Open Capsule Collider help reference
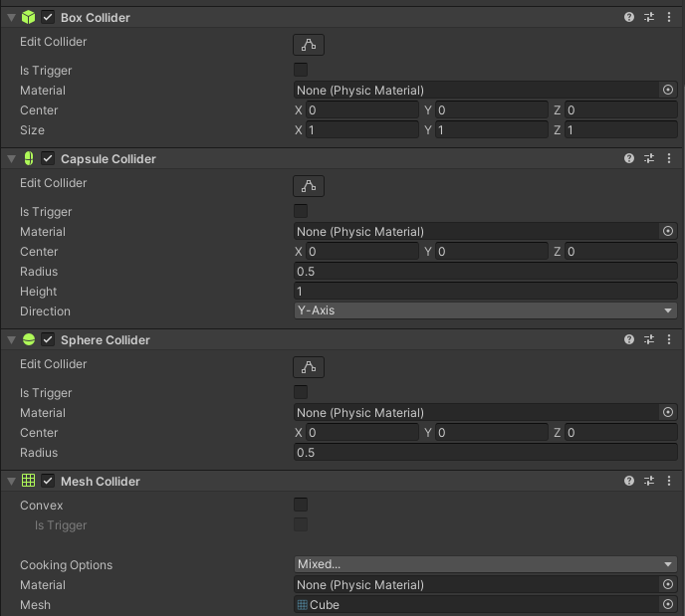Image resolution: width=685 pixels, height=616 pixels. (x=629, y=158)
